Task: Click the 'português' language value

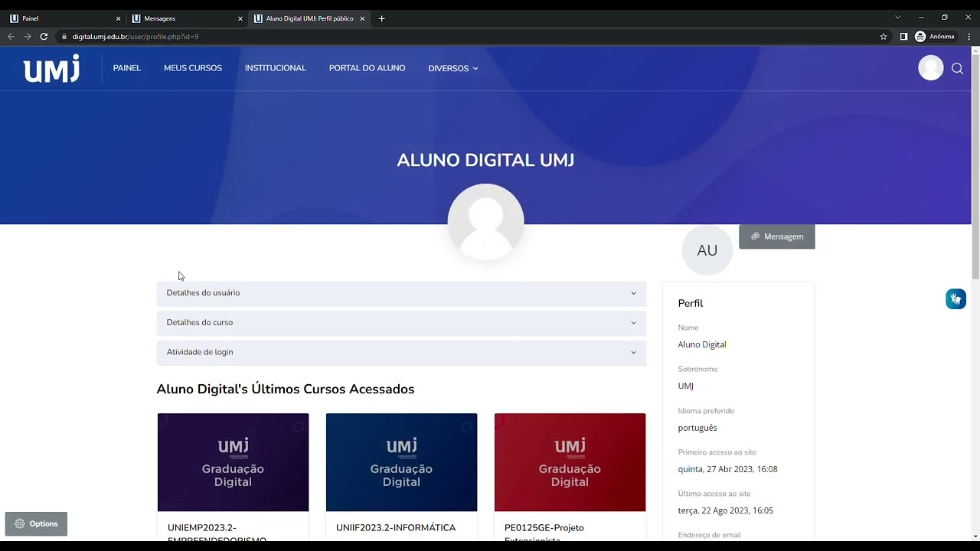Action: 697,428
